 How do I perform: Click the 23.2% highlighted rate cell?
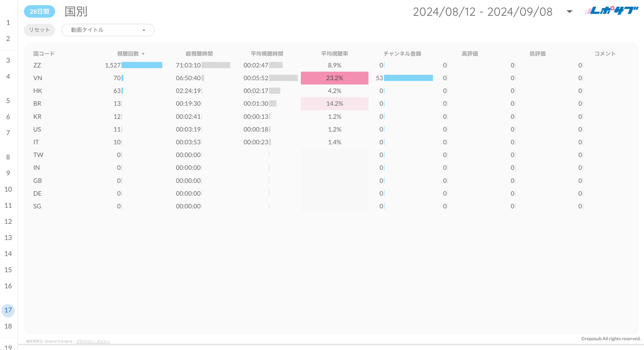click(335, 78)
